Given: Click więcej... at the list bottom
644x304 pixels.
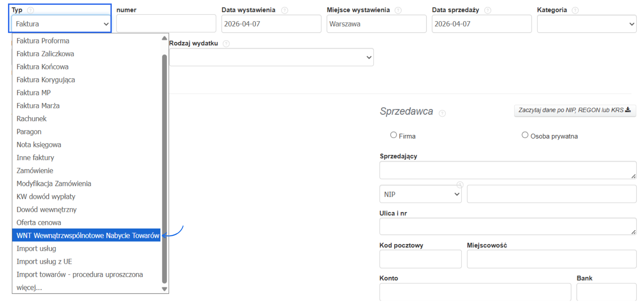Looking at the screenshot, I should point(29,288).
